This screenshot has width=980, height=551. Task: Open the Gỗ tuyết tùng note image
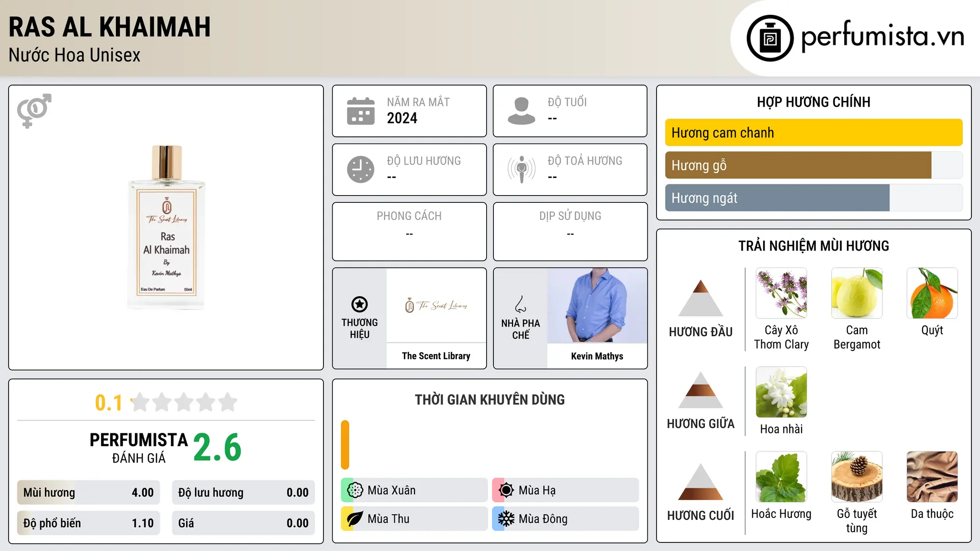[857, 477]
